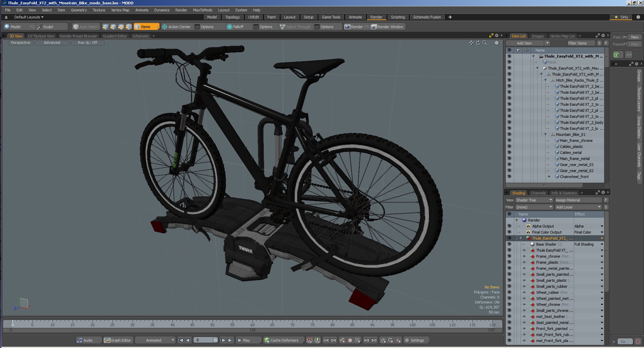
Task: Click the Action Center crosshair icon
Action: click(164, 27)
